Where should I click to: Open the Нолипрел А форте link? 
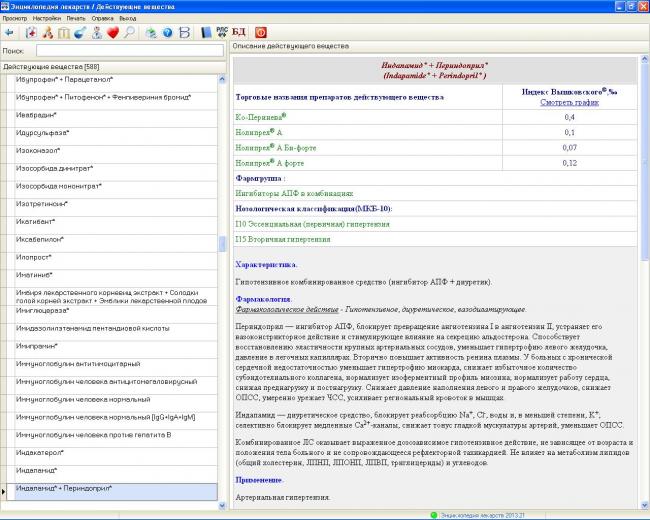click(269, 163)
